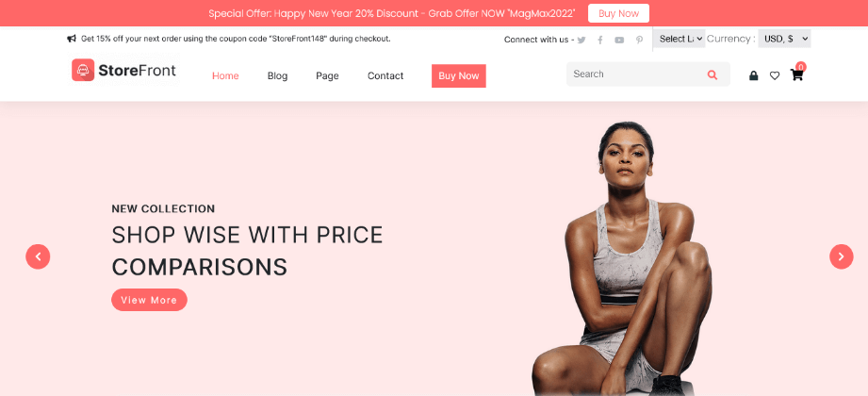This screenshot has width=868, height=396.
Task: Click the Contact menu link
Action: click(x=385, y=75)
